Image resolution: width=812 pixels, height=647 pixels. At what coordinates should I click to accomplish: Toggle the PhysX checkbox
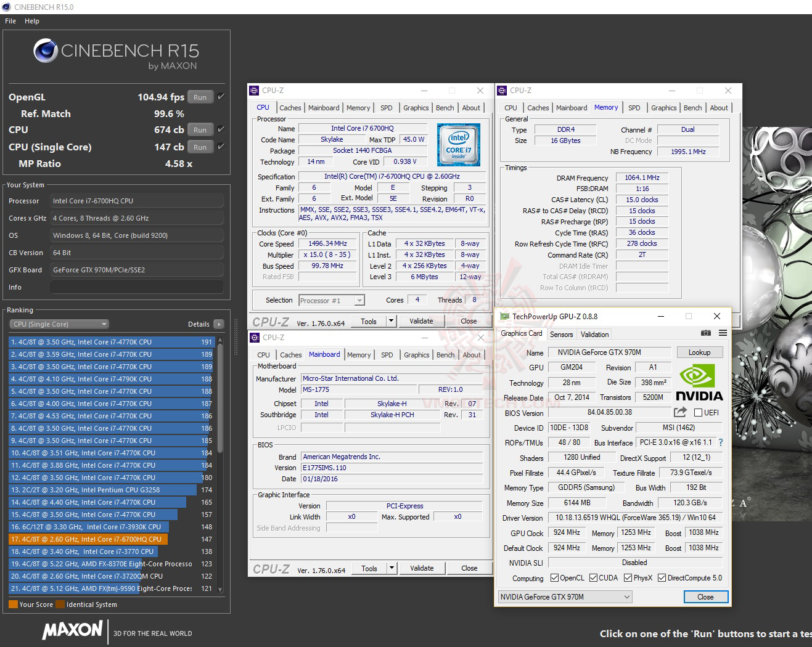click(x=628, y=578)
